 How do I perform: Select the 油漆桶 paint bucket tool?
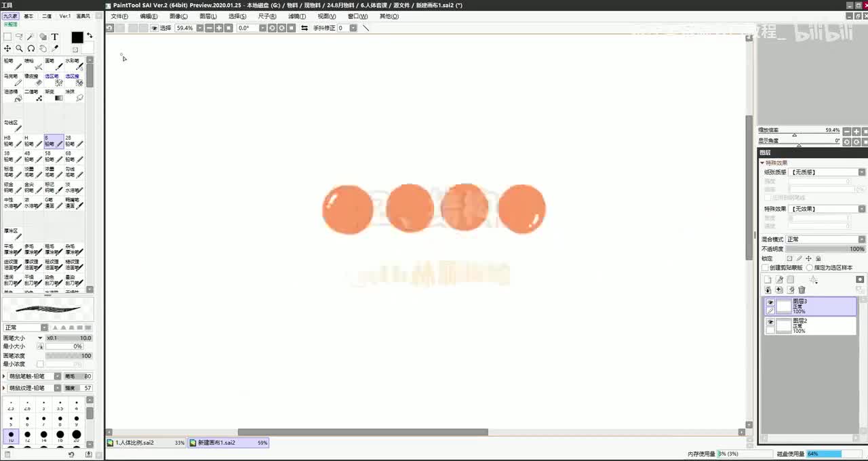tap(13, 96)
